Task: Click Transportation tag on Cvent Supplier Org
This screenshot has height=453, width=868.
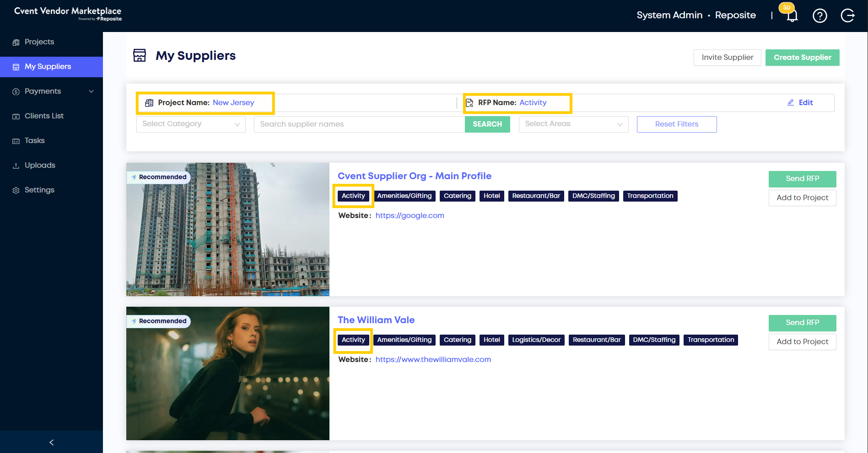Action: [650, 196]
